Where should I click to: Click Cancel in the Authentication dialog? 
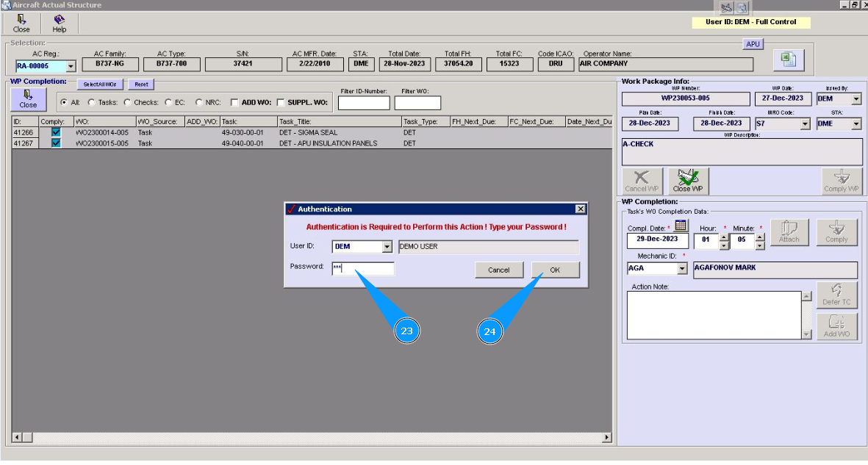pyautogui.click(x=499, y=270)
